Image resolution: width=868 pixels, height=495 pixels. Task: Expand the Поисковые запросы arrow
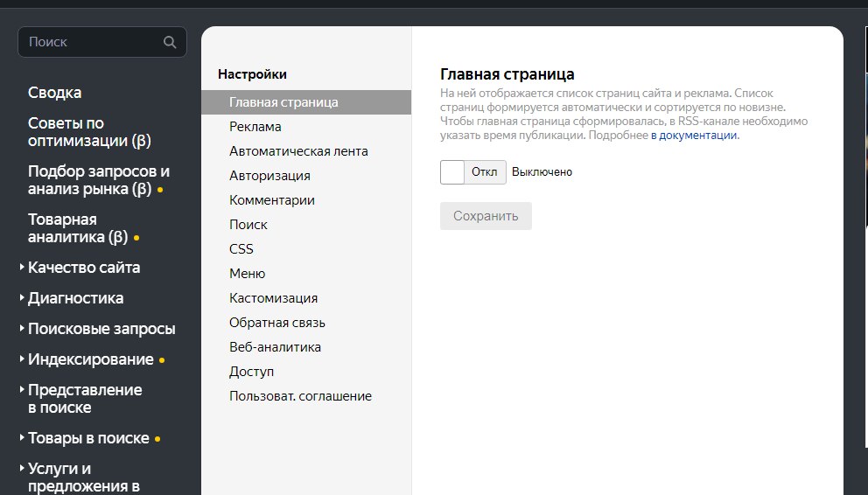(x=22, y=328)
